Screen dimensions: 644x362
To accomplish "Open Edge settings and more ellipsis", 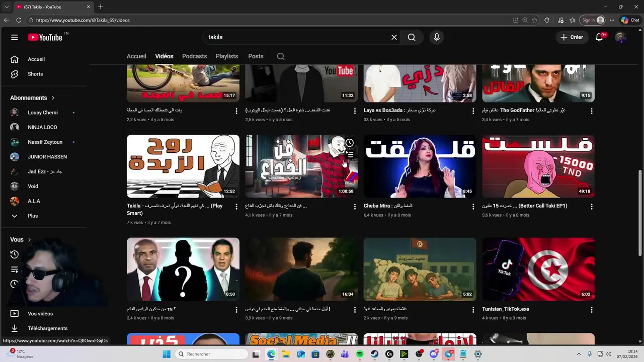I will [612, 20].
